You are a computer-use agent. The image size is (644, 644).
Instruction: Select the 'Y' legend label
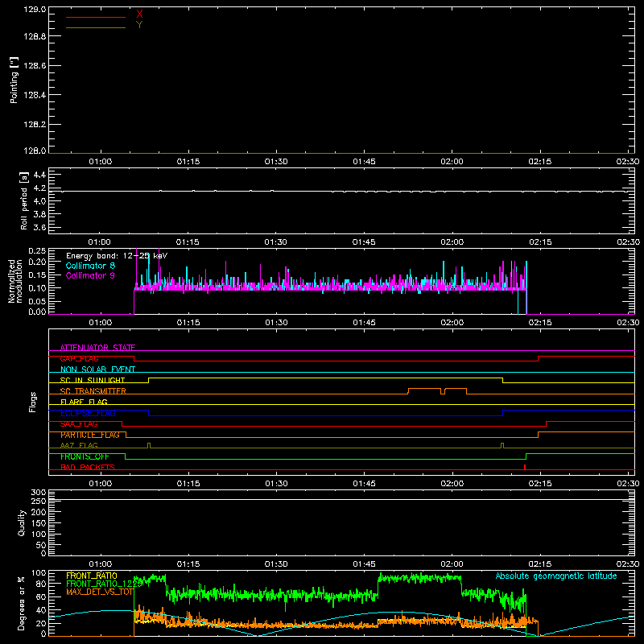[139, 25]
